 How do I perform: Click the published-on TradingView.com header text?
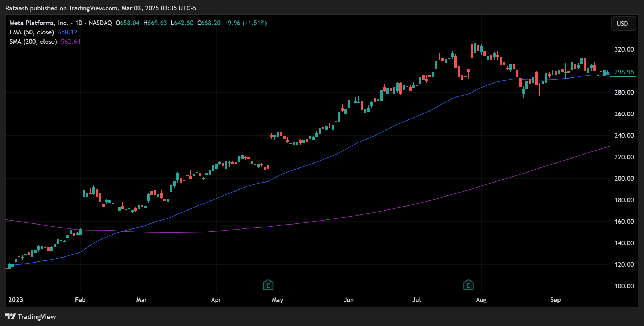101,8
